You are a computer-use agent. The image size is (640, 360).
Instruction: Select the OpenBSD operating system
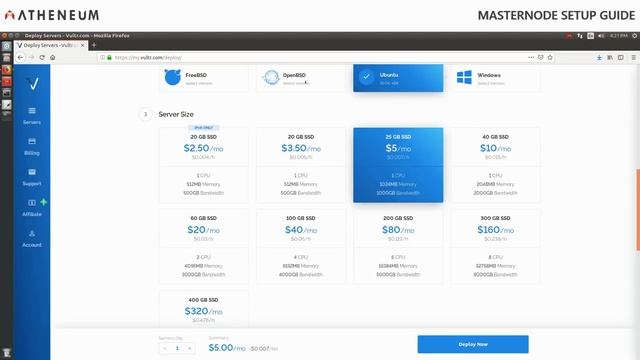301,78
